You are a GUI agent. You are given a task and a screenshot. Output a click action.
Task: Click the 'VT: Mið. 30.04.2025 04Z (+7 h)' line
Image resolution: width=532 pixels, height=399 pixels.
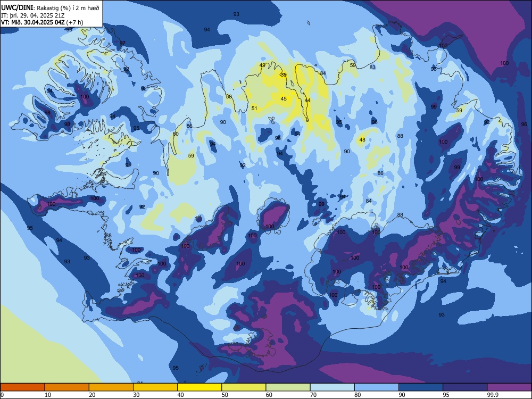click(x=42, y=22)
